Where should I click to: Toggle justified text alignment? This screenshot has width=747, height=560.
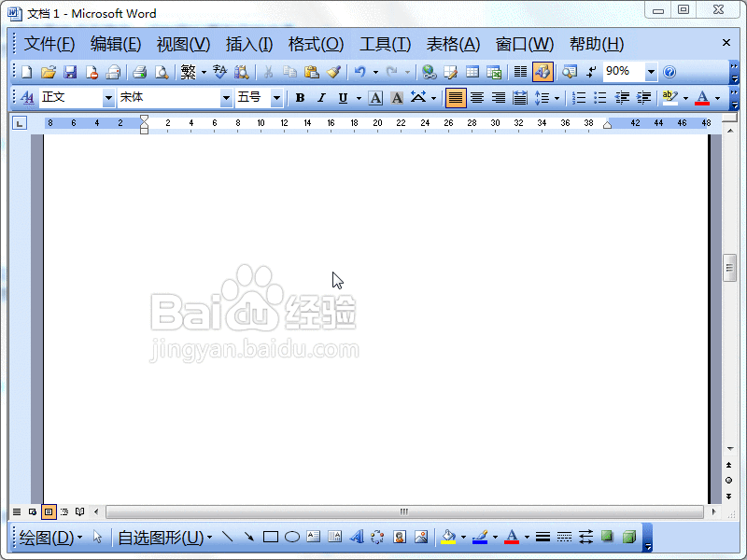tap(456, 98)
